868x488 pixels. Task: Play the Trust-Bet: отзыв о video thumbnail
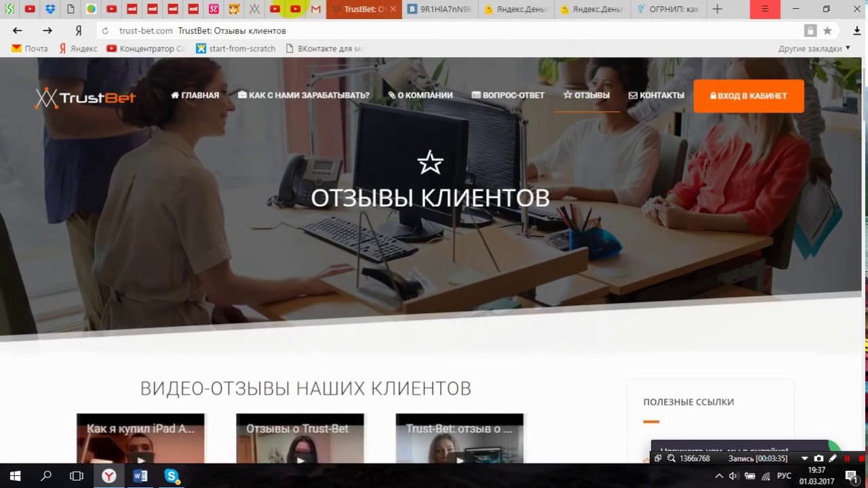(460, 439)
